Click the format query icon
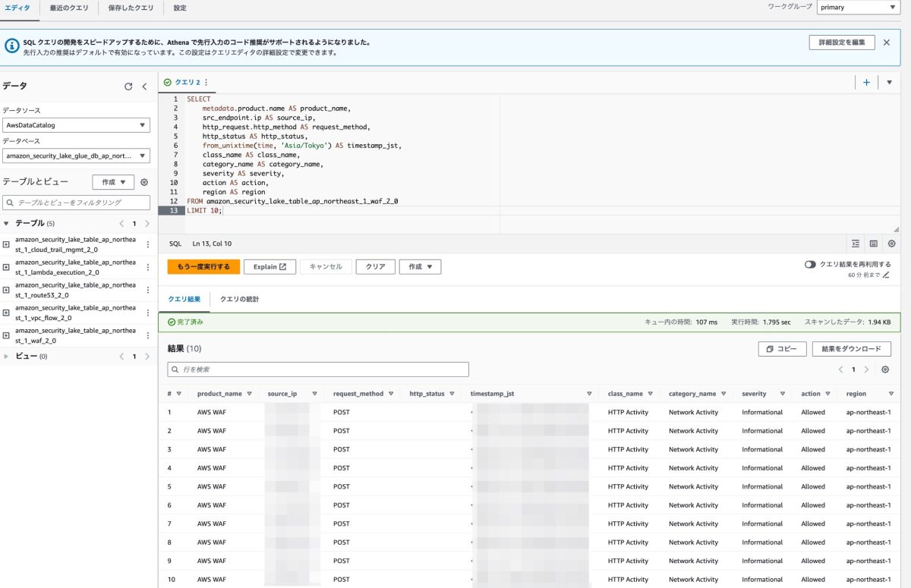The height and width of the screenshot is (588, 911). point(856,244)
